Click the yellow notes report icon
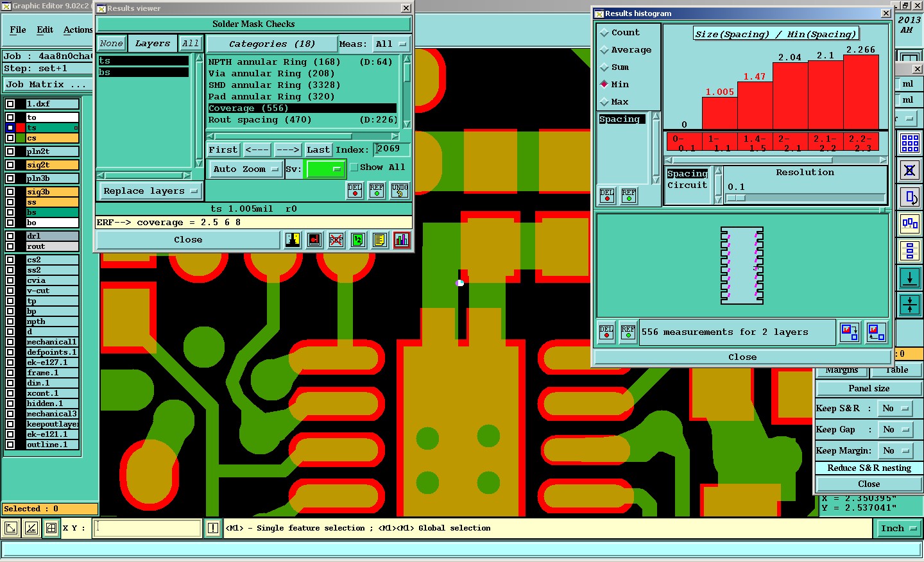Viewport: 924px width, 562px height. 379,240
